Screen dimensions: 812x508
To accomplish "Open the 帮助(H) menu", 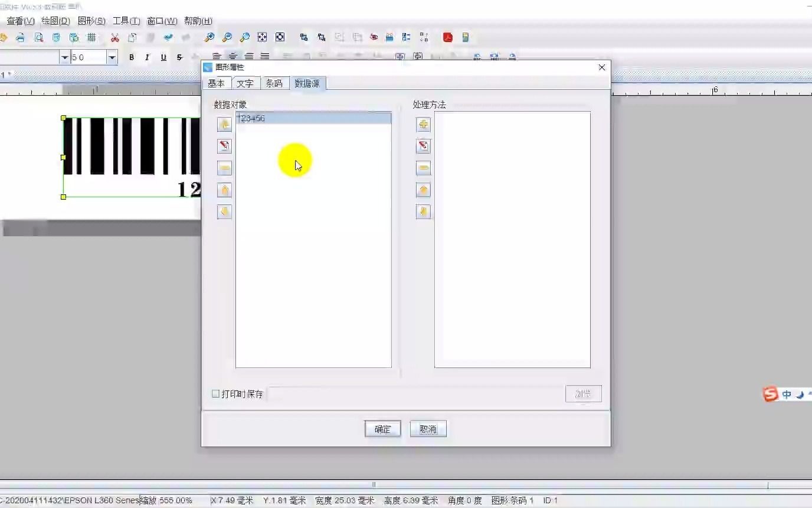I will 198,21.
